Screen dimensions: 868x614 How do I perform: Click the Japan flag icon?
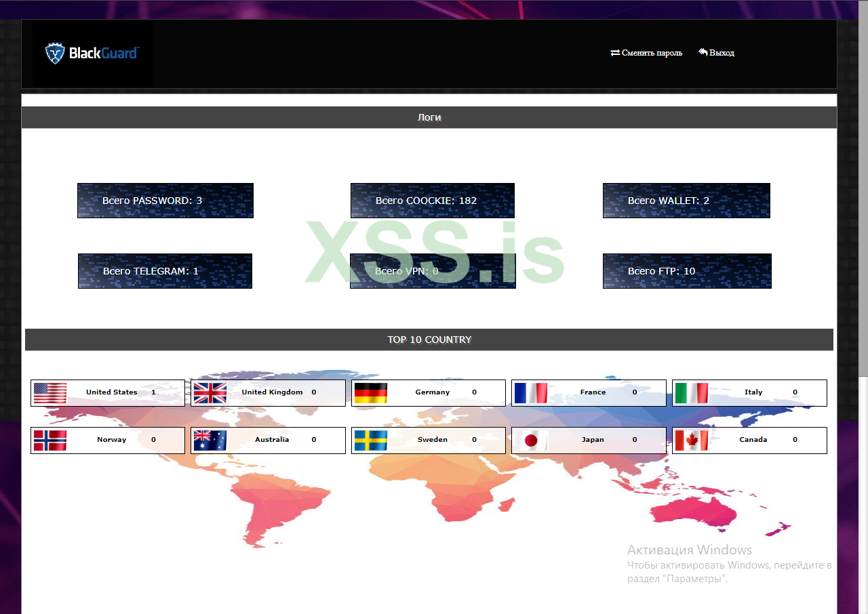pyautogui.click(x=531, y=441)
